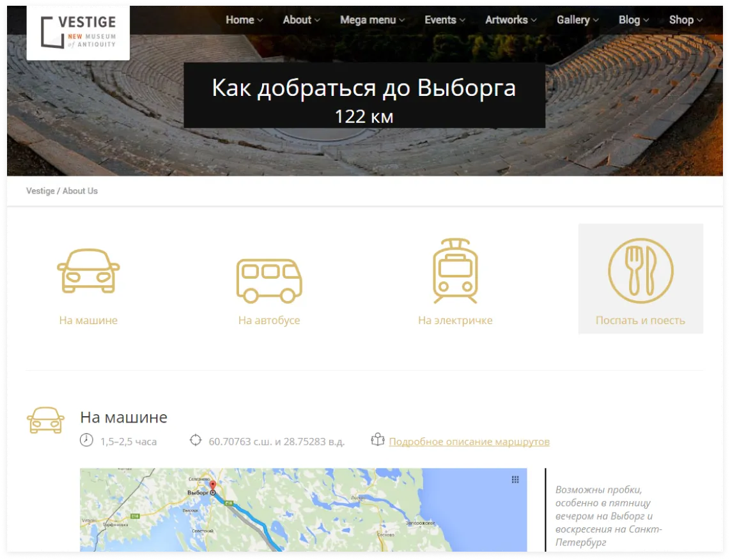Click the 1,5–2,5 часа duration text
The image size is (730, 560).
click(x=128, y=441)
